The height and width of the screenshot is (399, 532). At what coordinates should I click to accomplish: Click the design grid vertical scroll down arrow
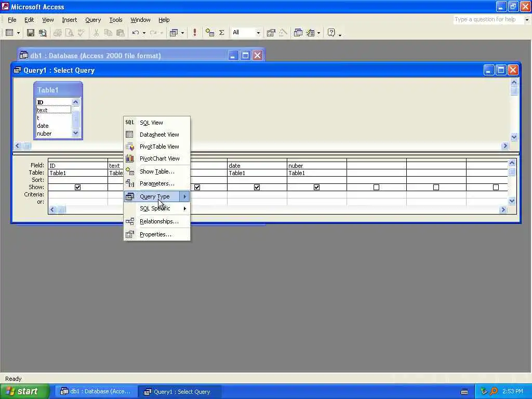pyautogui.click(x=512, y=201)
